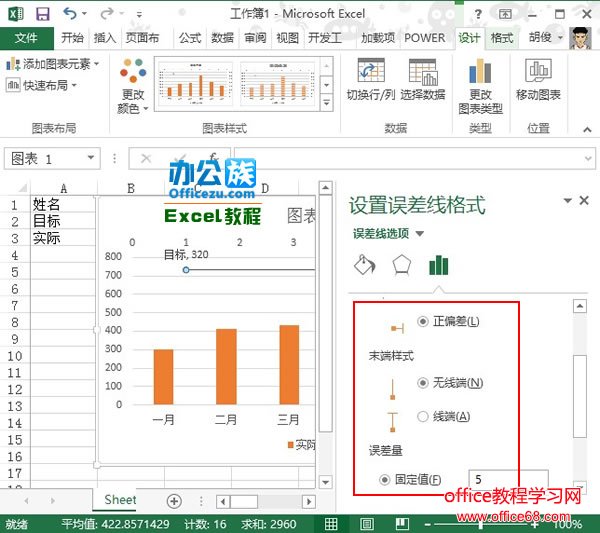The image size is (600, 533).
Task: Close the Format Error Bars pane
Action: click(584, 200)
